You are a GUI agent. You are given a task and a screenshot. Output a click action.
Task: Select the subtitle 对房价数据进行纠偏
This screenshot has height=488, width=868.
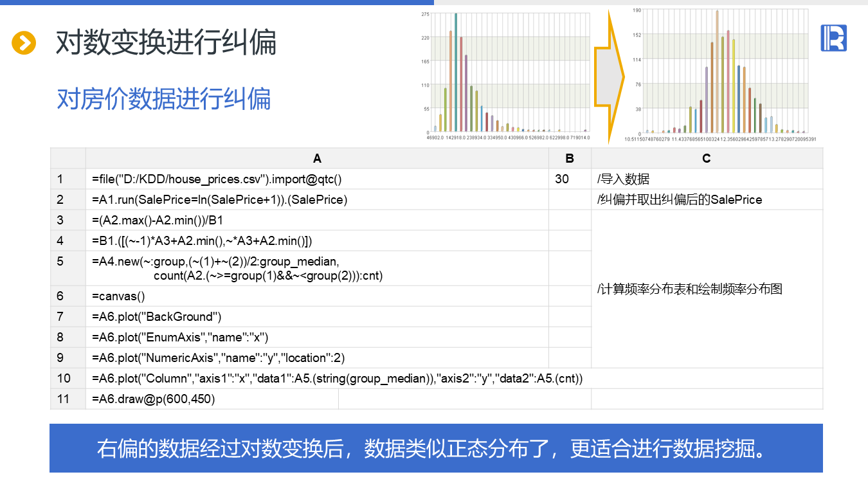pos(164,99)
